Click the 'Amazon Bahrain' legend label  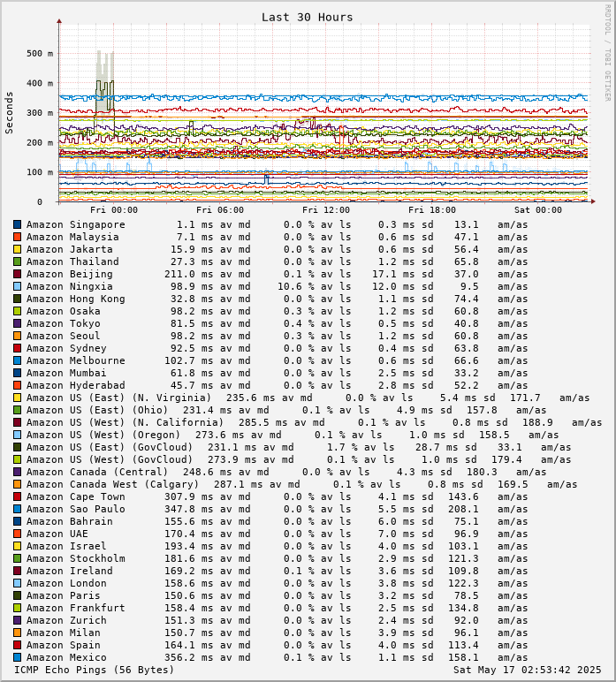pyautogui.click(x=70, y=521)
